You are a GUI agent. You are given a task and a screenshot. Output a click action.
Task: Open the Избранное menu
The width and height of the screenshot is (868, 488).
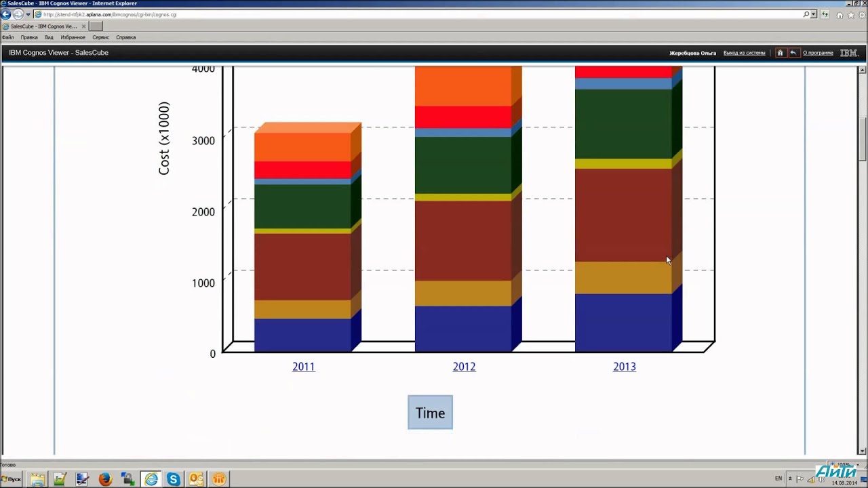coord(73,37)
